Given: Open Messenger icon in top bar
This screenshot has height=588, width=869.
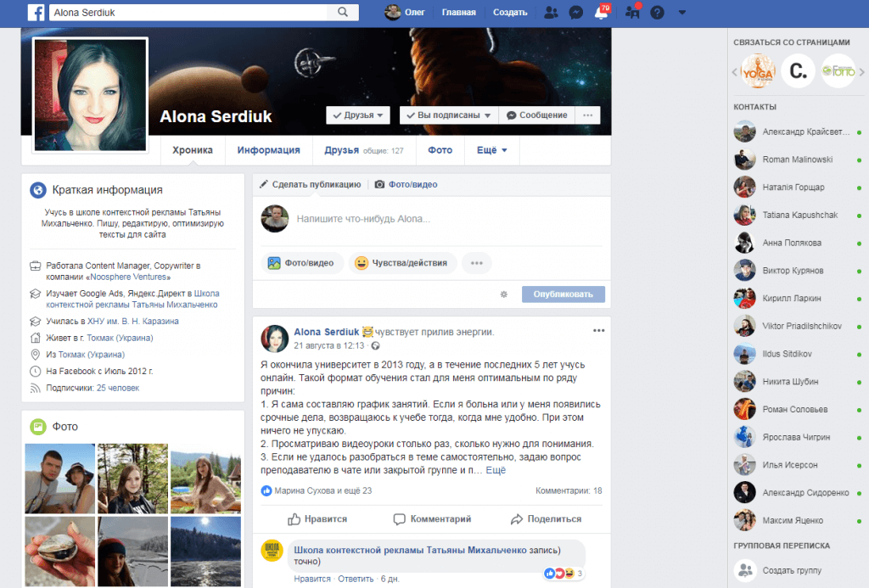Looking at the screenshot, I should click(x=575, y=12).
